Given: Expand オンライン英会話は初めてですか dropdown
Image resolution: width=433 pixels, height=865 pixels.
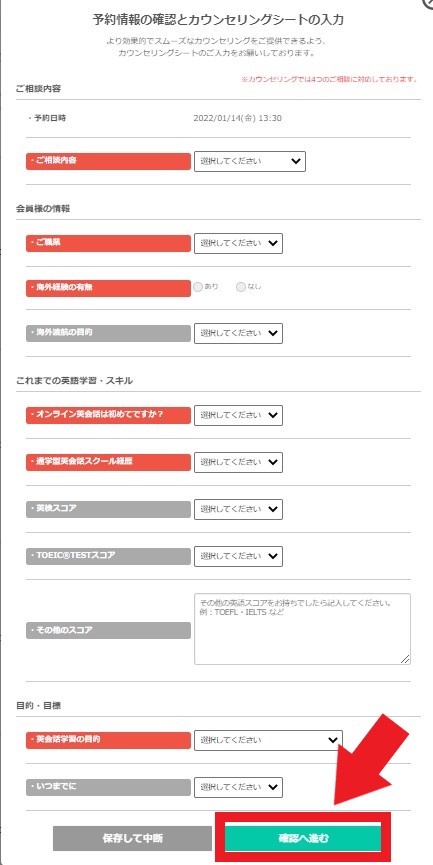Looking at the screenshot, I should click(x=238, y=415).
